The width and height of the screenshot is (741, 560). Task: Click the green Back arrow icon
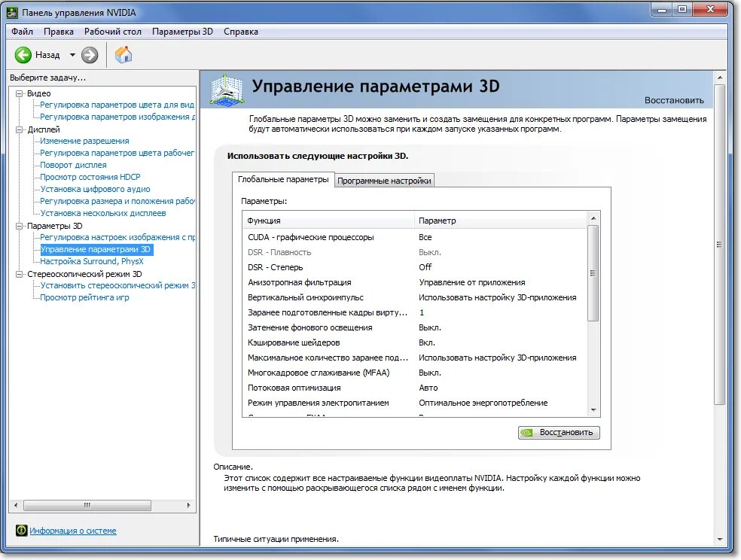pyautogui.click(x=23, y=55)
